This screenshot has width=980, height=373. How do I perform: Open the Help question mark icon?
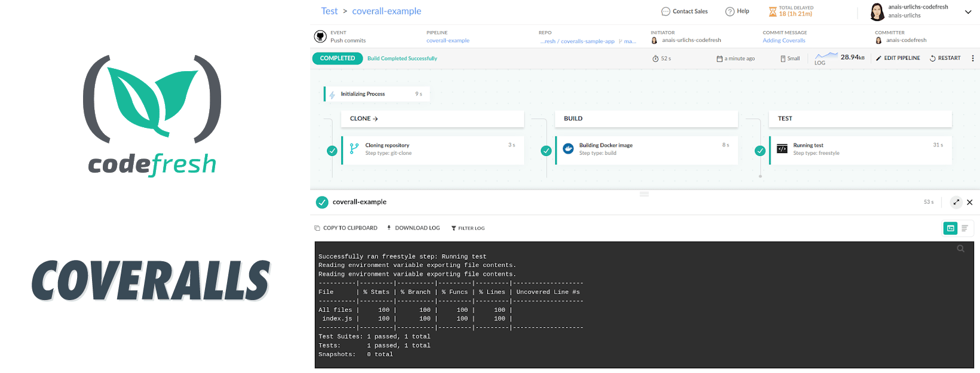(x=730, y=11)
